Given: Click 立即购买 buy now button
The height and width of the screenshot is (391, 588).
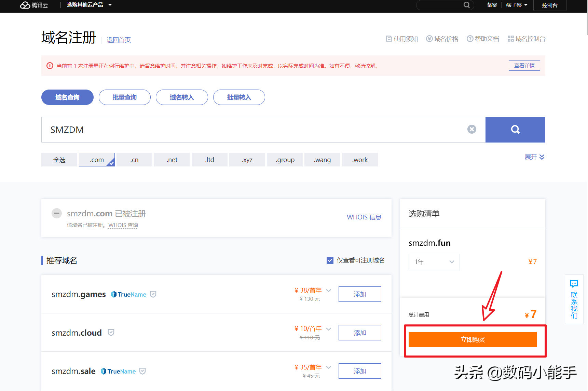Looking at the screenshot, I should point(473,339).
